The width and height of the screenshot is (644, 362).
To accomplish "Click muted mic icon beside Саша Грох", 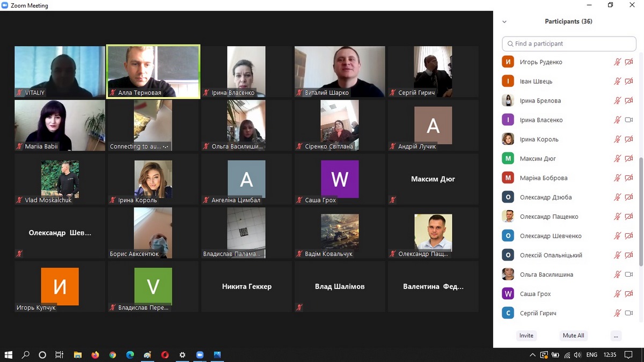I will click(x=617, y=294).
